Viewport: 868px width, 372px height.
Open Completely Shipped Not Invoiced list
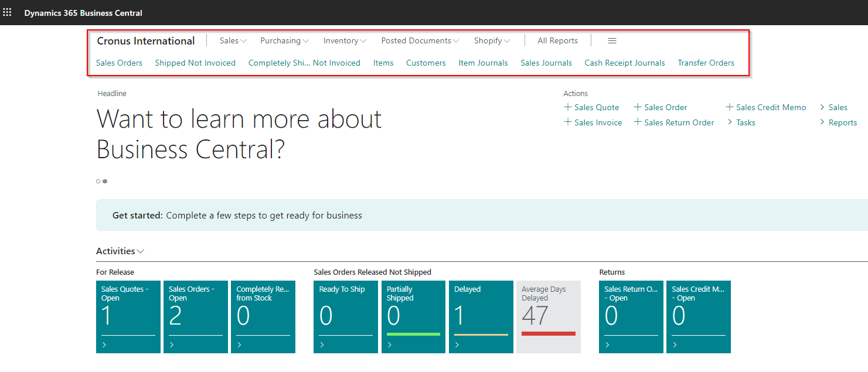(304, 63)
